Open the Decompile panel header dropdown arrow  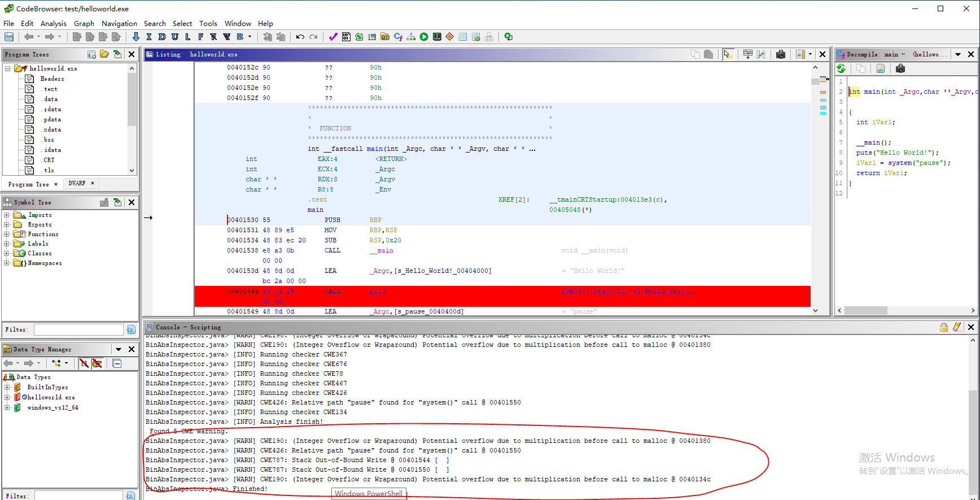coord(958,54)
